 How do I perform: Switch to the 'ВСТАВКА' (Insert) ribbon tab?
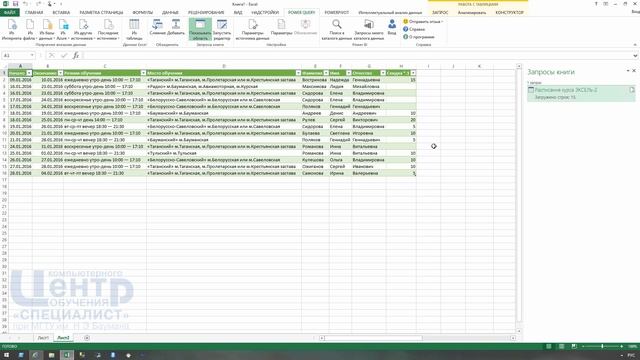pyautogui.click(x=61, y=13)
